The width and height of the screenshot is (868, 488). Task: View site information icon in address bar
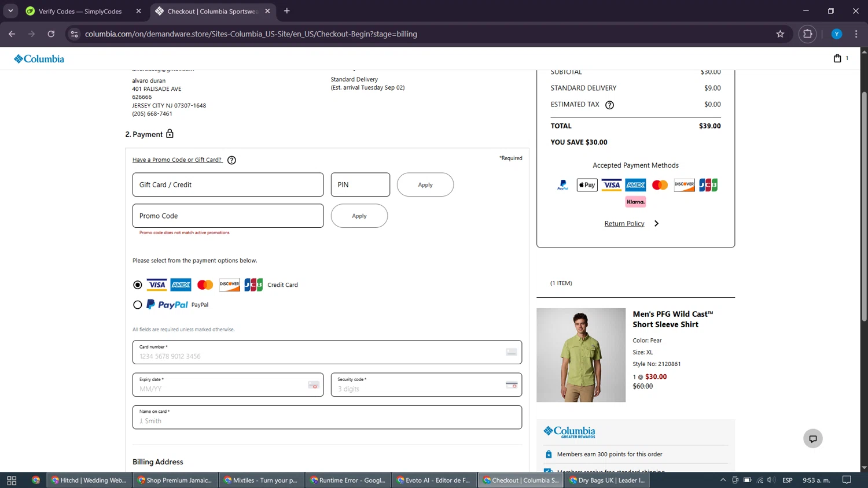(x=74, y=34)
